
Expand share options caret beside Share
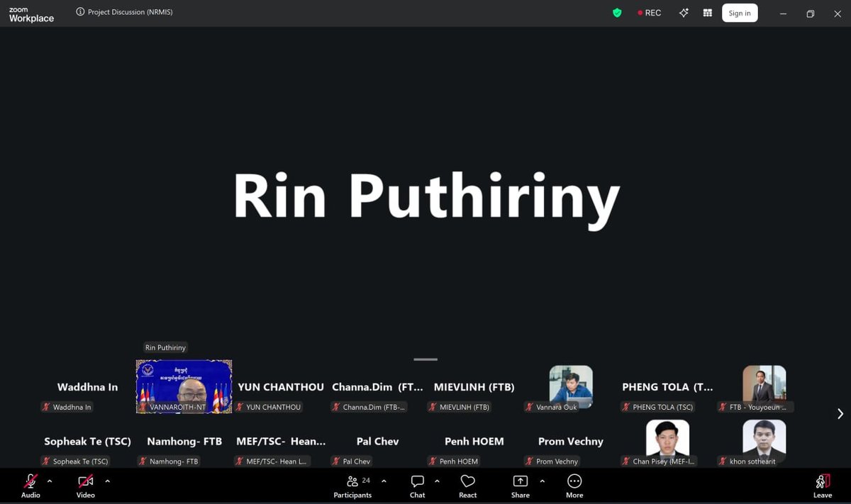(x=542, y=481)
